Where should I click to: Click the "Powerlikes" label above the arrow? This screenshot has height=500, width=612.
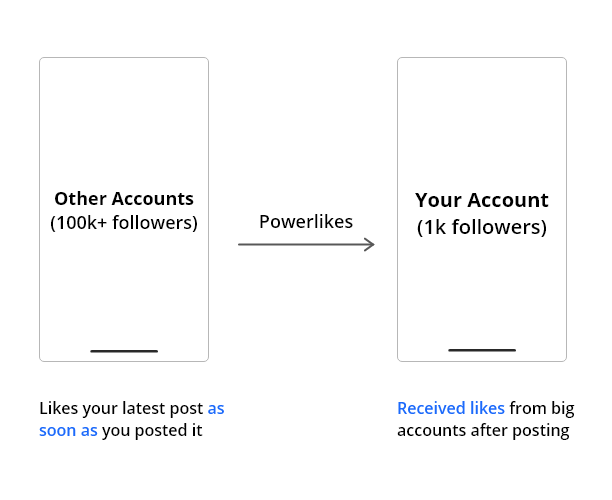click(306, 222)
